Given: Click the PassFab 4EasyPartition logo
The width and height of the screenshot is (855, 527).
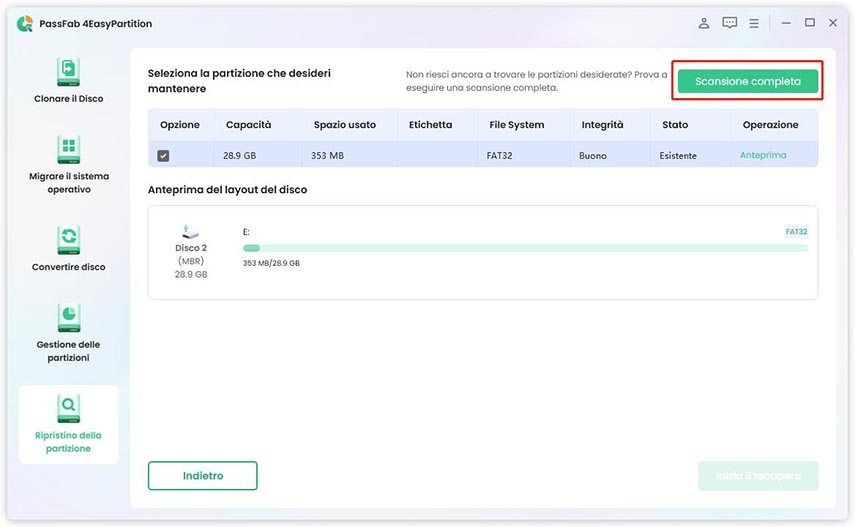Looking at the screenshot, I should point(25,23).
